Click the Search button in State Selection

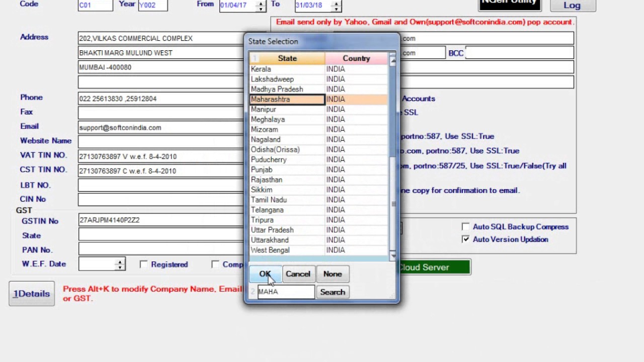click(333, 292)
